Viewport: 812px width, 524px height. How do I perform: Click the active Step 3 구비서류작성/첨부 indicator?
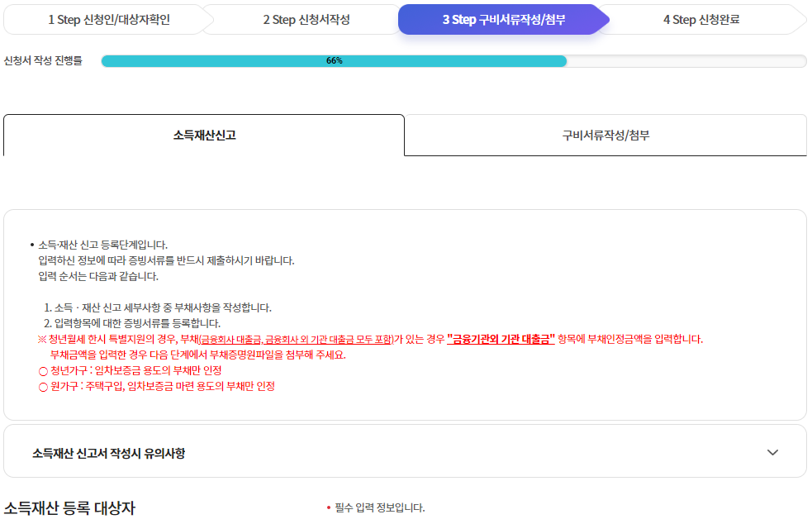[505, 18]
